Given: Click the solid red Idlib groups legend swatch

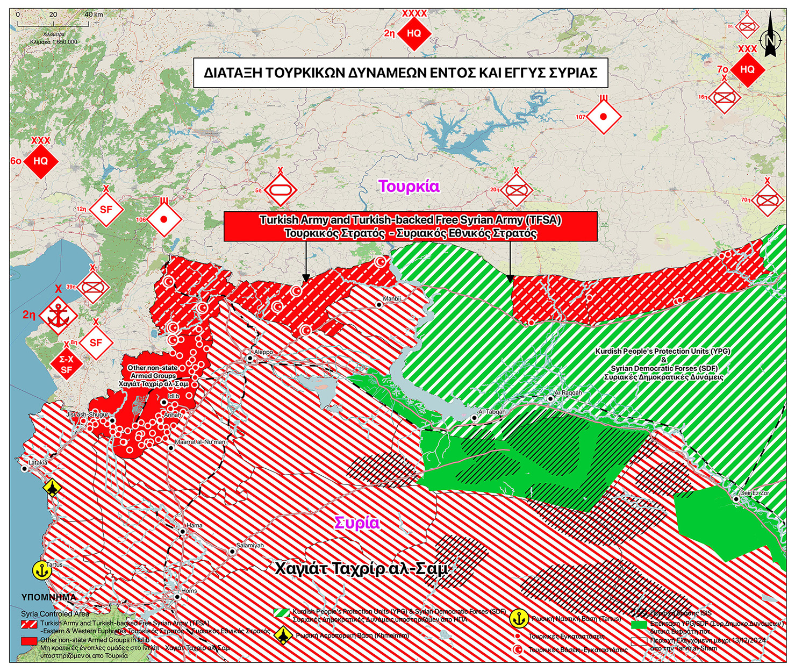Looking at the screenshot, I should coord(29,641).
